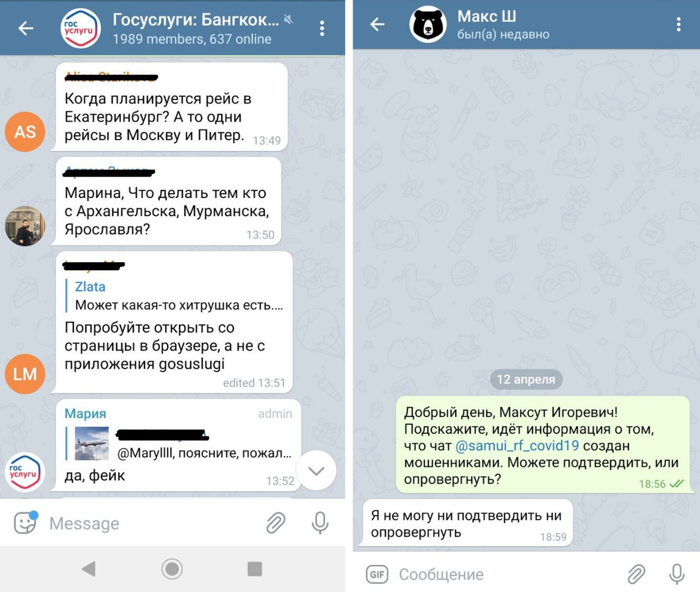
Task: Focus the Message input field
Action: click(x=153, y=523)
